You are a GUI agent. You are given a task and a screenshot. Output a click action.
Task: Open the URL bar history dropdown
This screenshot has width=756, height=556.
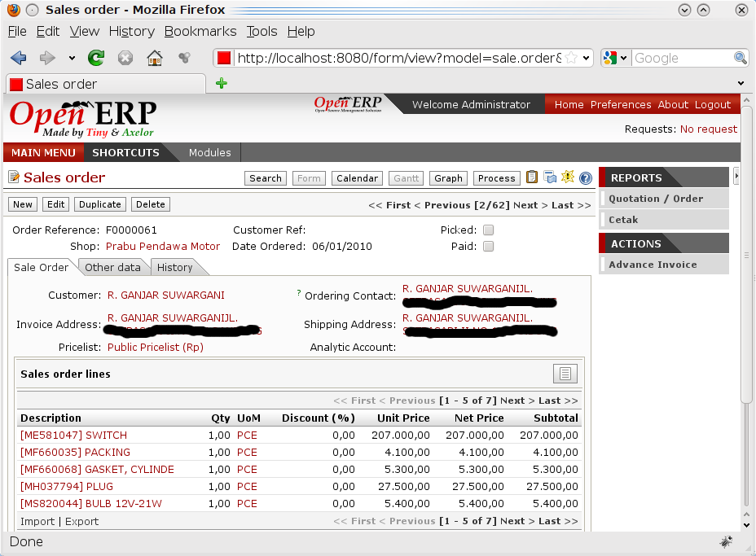pyautogui.click(x=586, y=59)
